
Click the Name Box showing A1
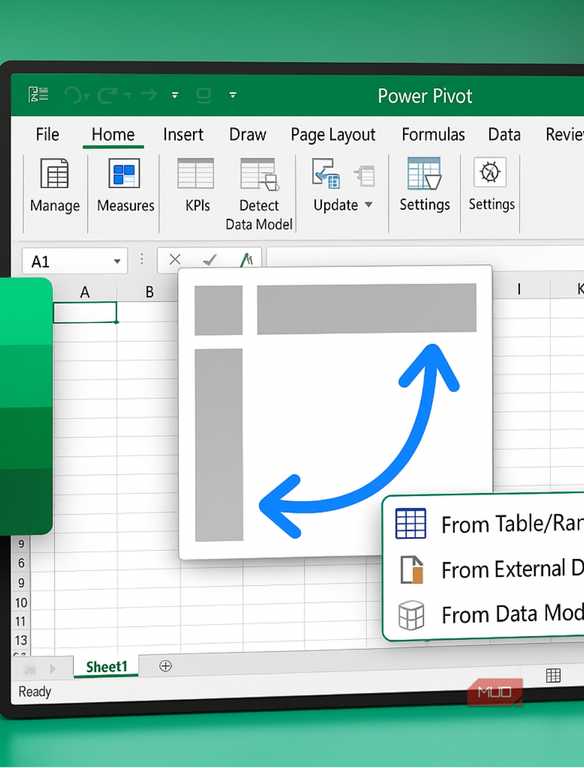coord(74,261)
